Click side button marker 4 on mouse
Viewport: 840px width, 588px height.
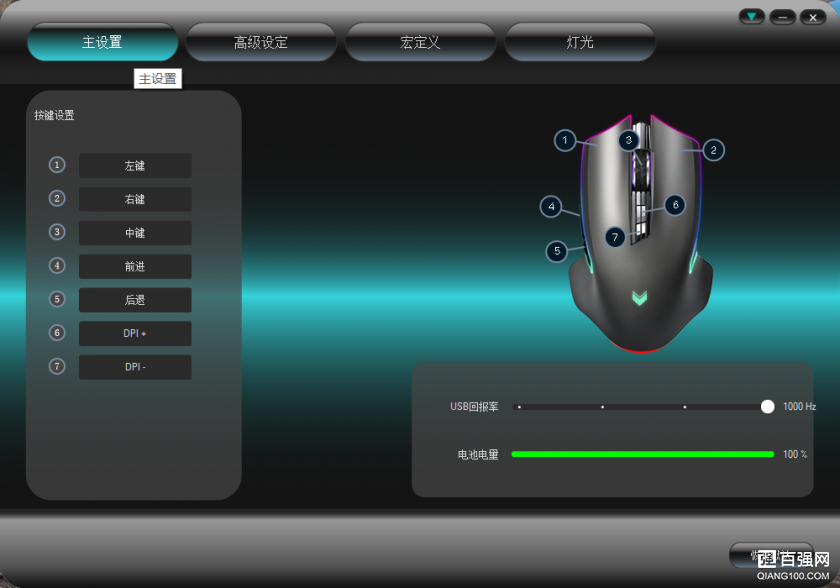[x=551, y=207]
